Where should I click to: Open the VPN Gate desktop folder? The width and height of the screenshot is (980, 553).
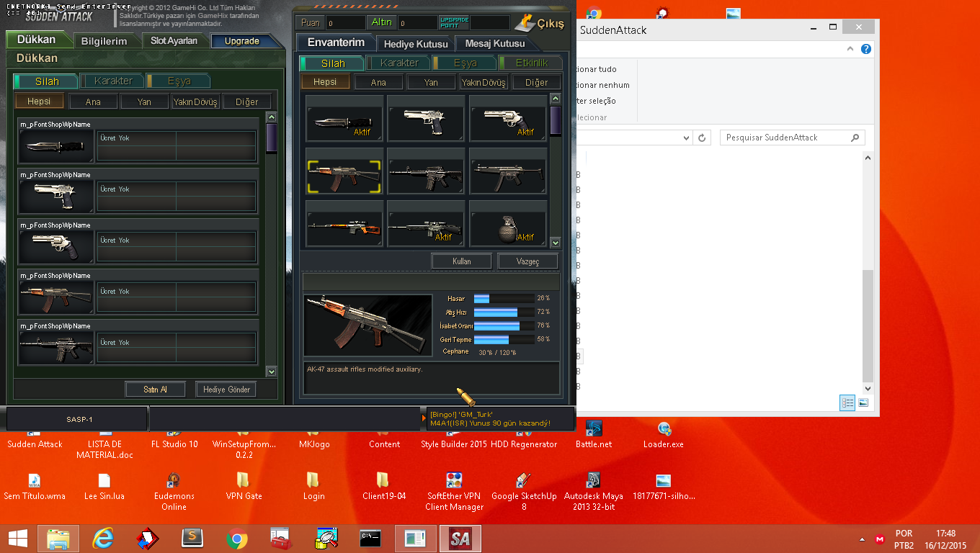(244, 486)
